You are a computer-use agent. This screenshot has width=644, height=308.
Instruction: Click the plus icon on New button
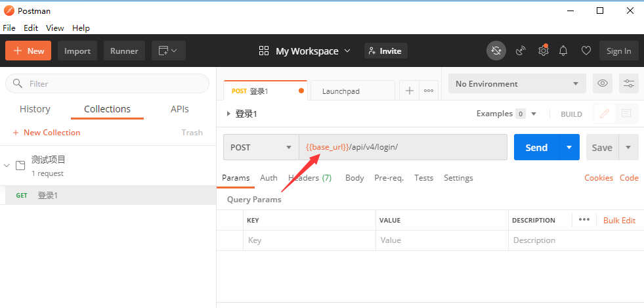pos(17,51)
